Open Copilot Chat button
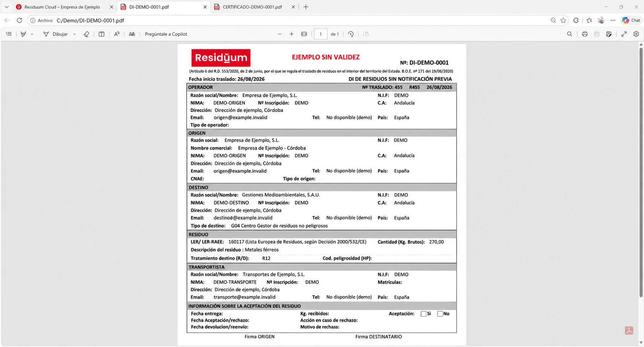This screenshot has height=347, width=644. click(x=631, y=20)
